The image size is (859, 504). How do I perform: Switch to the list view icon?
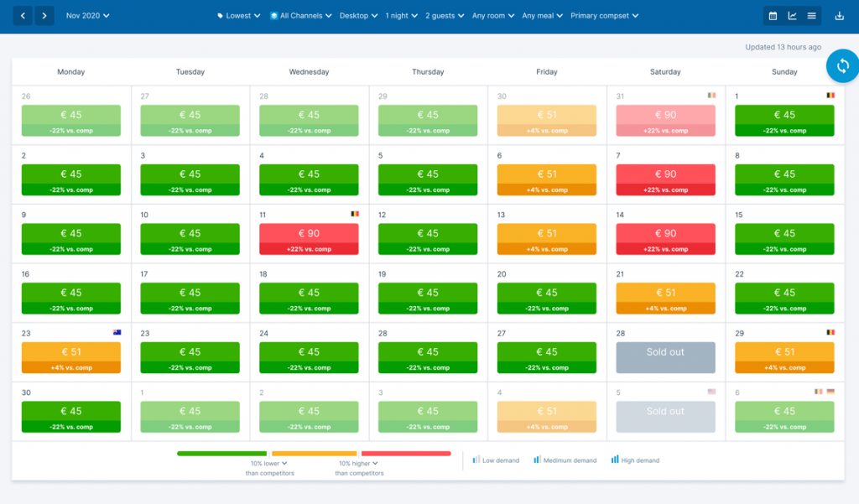click(812, 15)
